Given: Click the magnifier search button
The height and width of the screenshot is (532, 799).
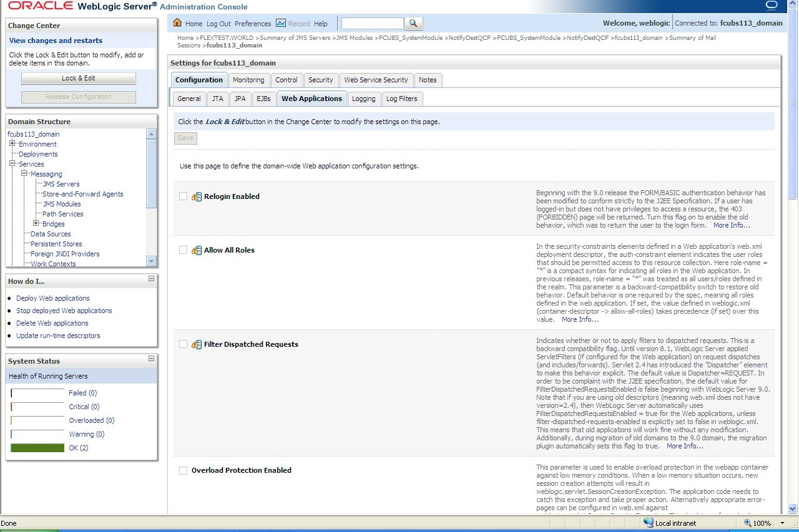Looking at the screenshot, I should click(414, 24).
